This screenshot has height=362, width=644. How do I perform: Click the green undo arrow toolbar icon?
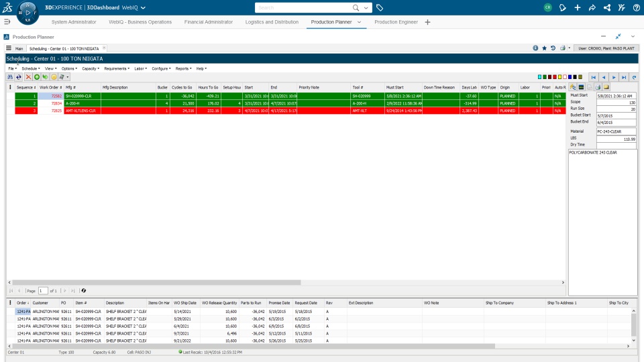click(x=45, y=76)
